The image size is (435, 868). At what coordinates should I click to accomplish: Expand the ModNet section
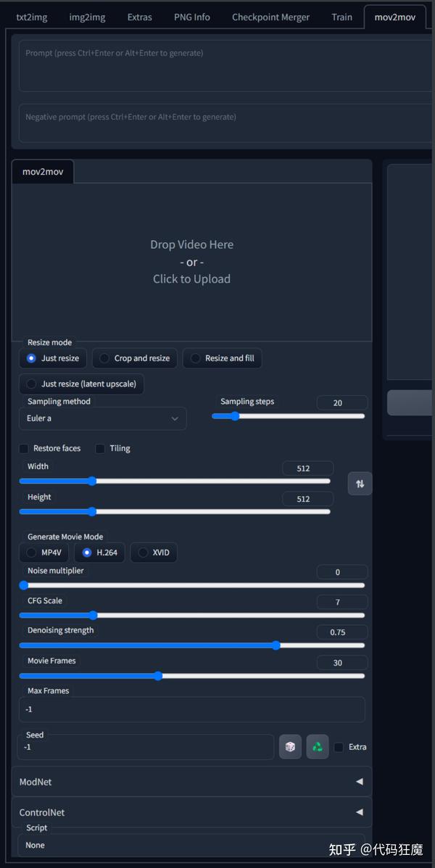191,782
